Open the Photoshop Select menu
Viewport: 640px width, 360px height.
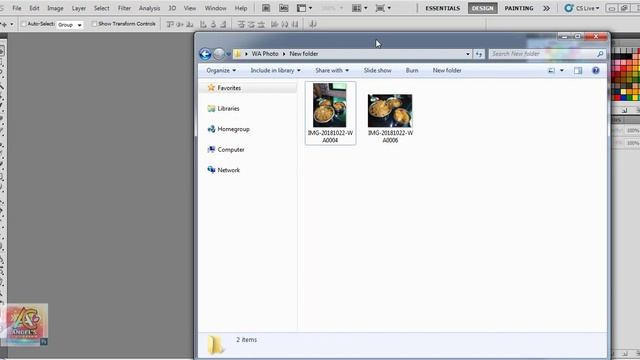(x=101, y=8)
